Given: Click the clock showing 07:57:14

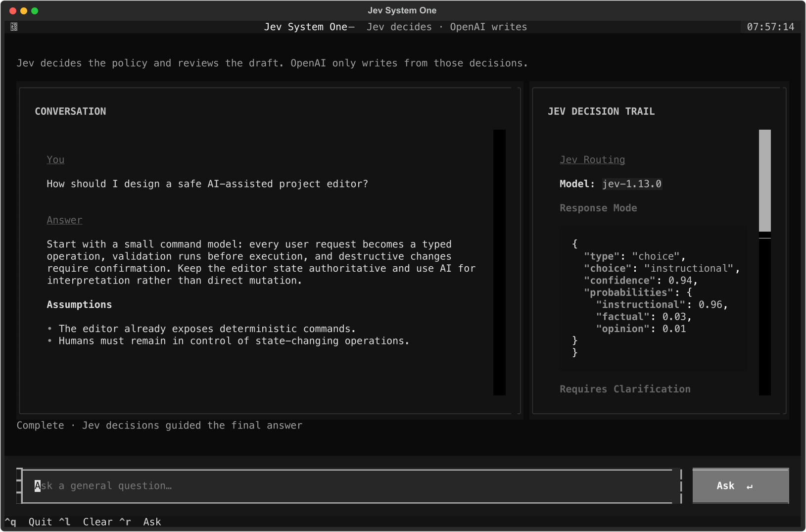Looking at the screenshot, I should [x=770, y=27].
